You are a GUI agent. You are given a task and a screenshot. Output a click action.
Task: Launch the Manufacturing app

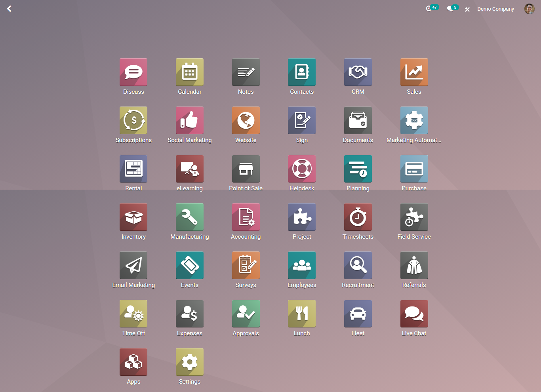point(190,217)
